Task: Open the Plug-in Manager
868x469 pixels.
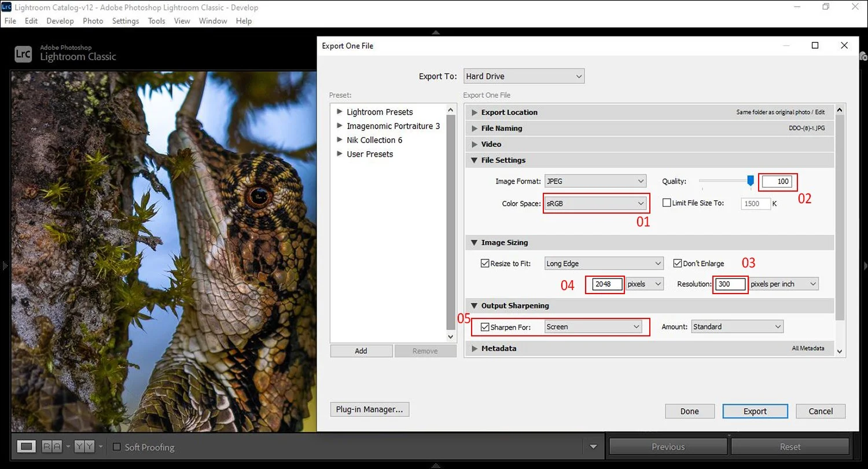Action: coord(369,409)
